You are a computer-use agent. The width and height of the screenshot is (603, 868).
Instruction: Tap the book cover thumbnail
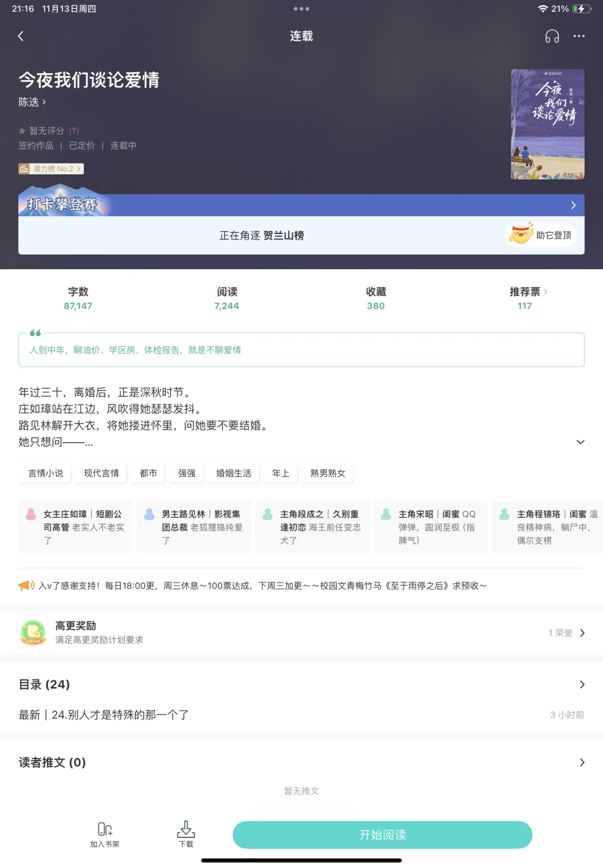[548, 124]
